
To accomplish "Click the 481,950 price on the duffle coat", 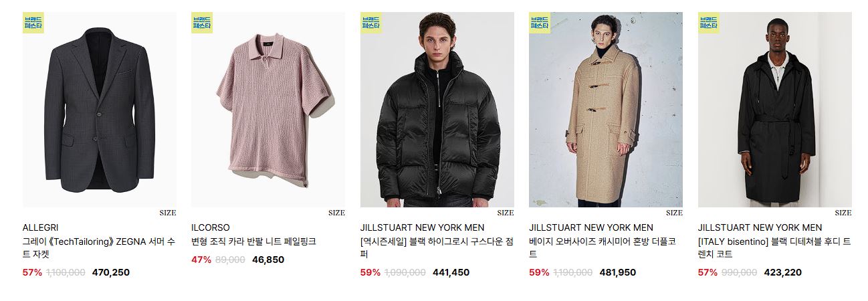I will [618, 273].
